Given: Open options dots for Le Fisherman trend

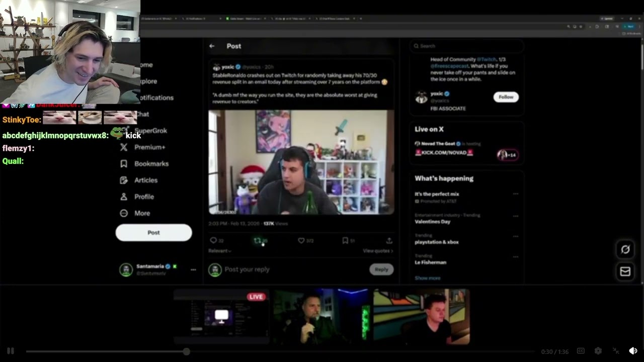Looking at the screenshot, I should tap(515, 256).
